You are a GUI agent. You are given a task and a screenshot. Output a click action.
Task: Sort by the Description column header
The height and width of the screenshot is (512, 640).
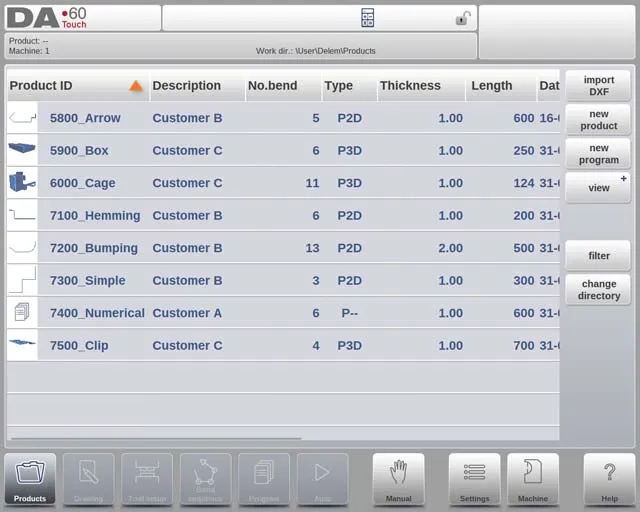[187, 86]
